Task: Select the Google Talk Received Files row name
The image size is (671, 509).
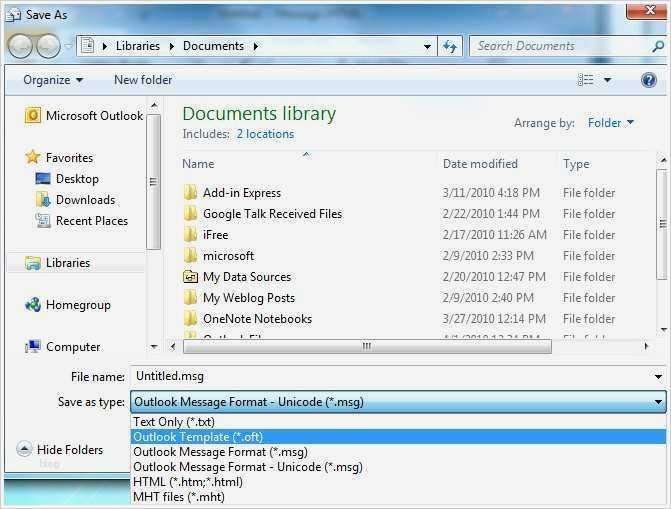Action: (272, 214)
